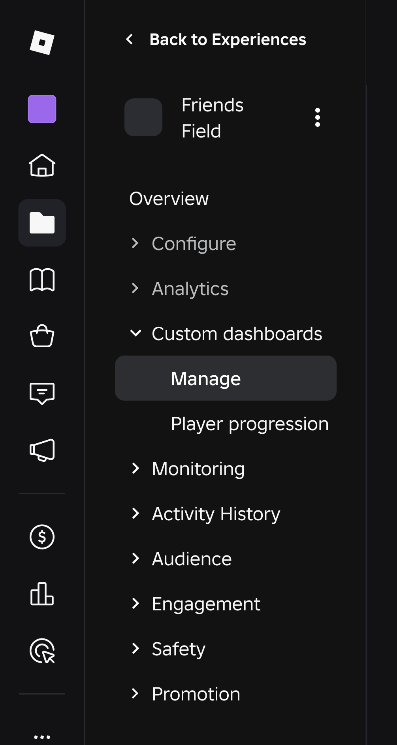Collapse the Custom dashboards section
397x745 pixels.
coord(226,334)
